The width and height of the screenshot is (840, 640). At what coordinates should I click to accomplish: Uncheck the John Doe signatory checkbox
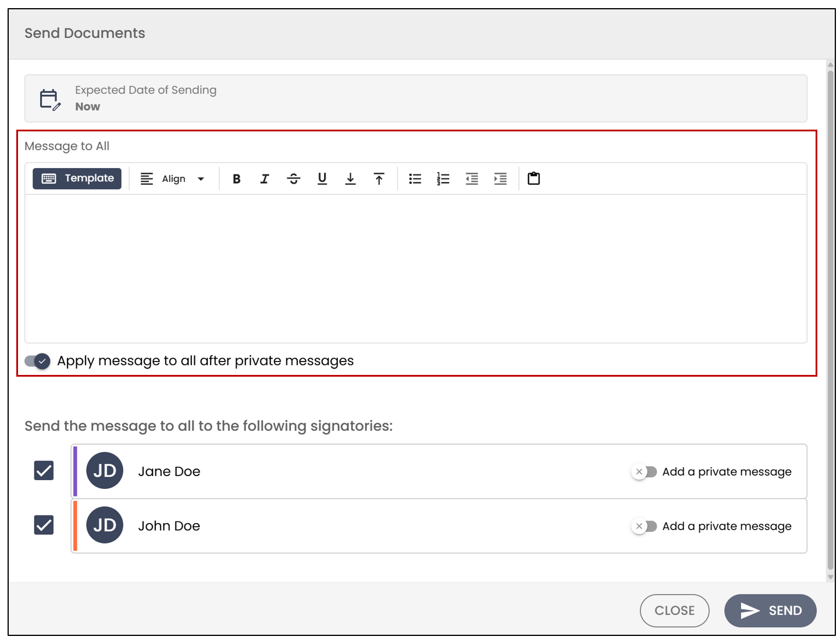[44, 525]
